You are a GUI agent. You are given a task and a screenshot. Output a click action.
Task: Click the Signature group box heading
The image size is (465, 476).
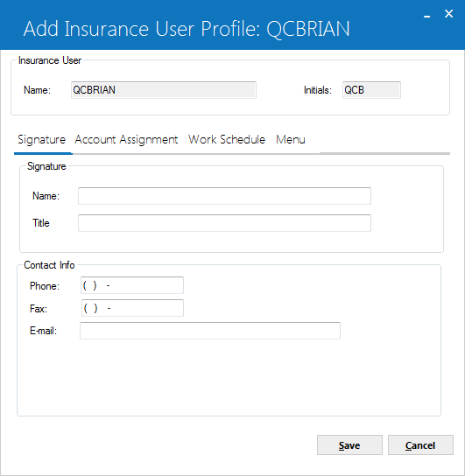pos(46,166)
